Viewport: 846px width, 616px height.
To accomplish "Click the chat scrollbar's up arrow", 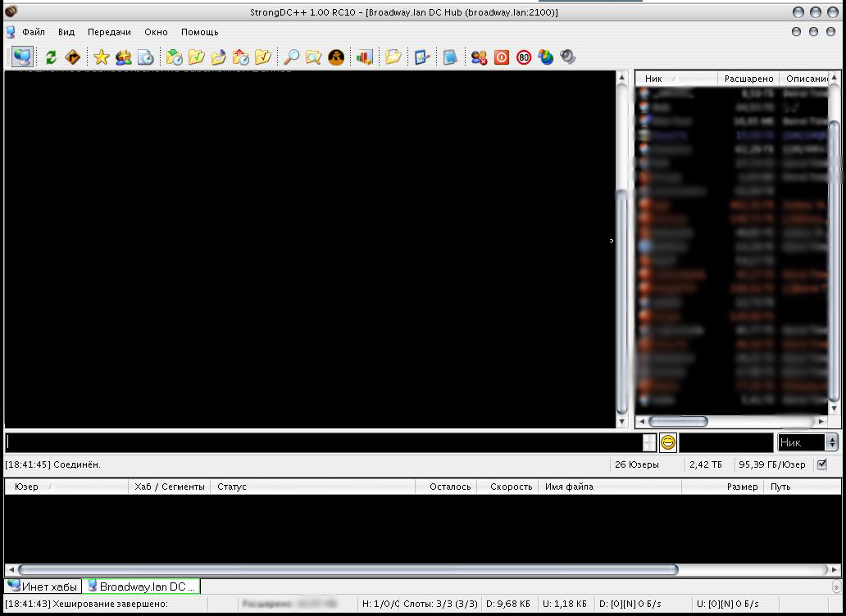I will 622,78.
